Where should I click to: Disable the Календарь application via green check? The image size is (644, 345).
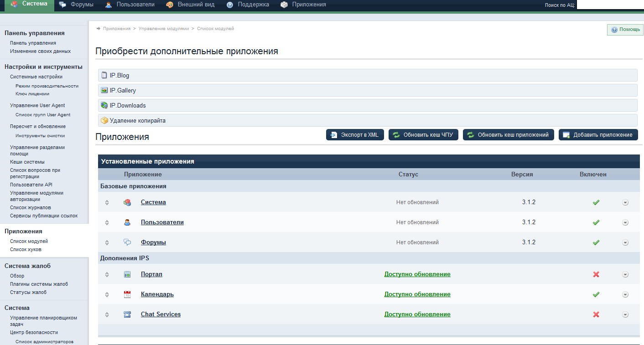pos(596,294)
